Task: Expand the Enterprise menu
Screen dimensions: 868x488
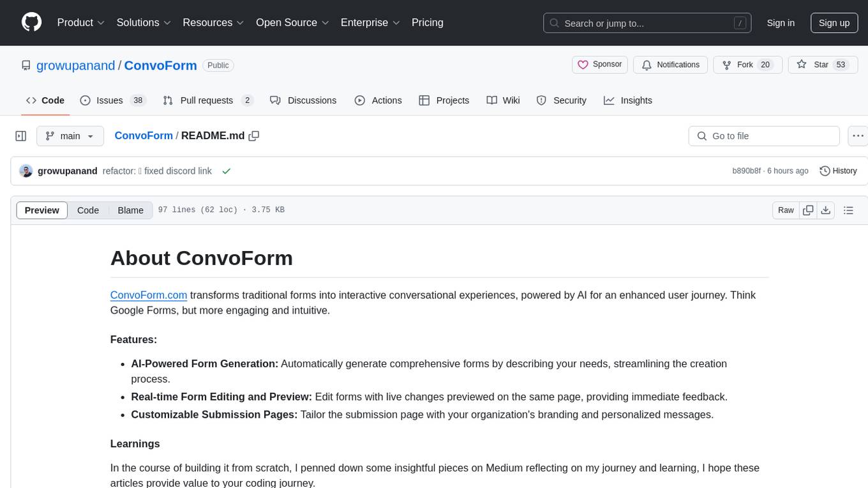Action: click(370, 22)
